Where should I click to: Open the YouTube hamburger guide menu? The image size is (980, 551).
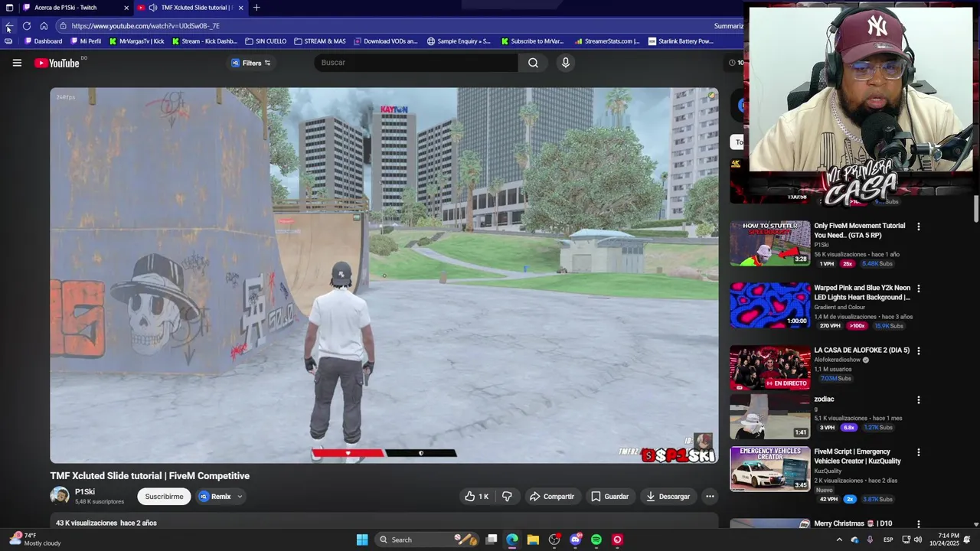tap(17, 63)
